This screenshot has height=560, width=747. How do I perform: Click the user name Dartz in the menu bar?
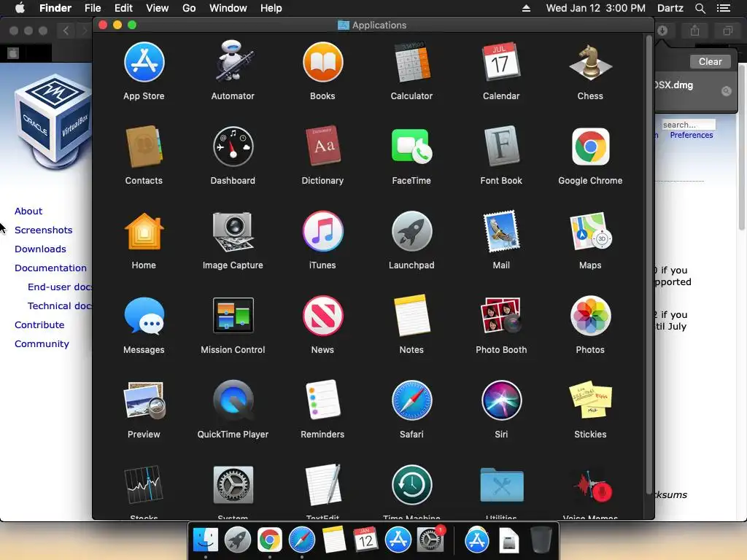coord(670,8)
